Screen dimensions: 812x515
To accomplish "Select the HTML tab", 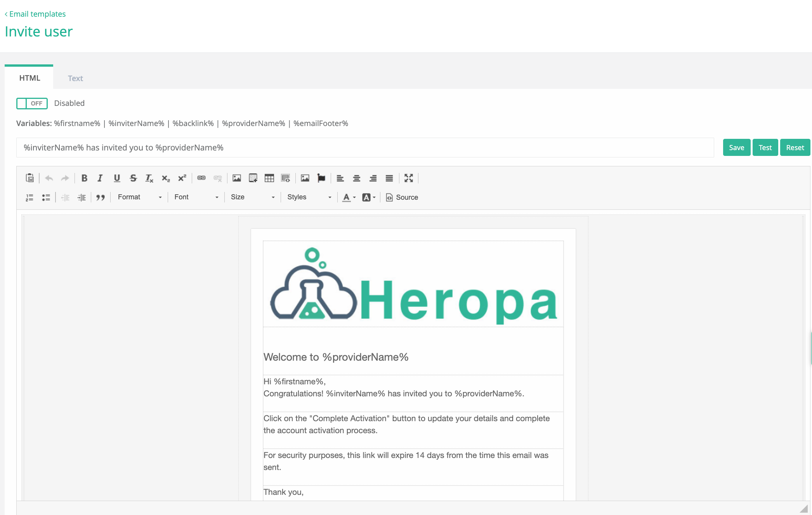I will click(29, 78).
